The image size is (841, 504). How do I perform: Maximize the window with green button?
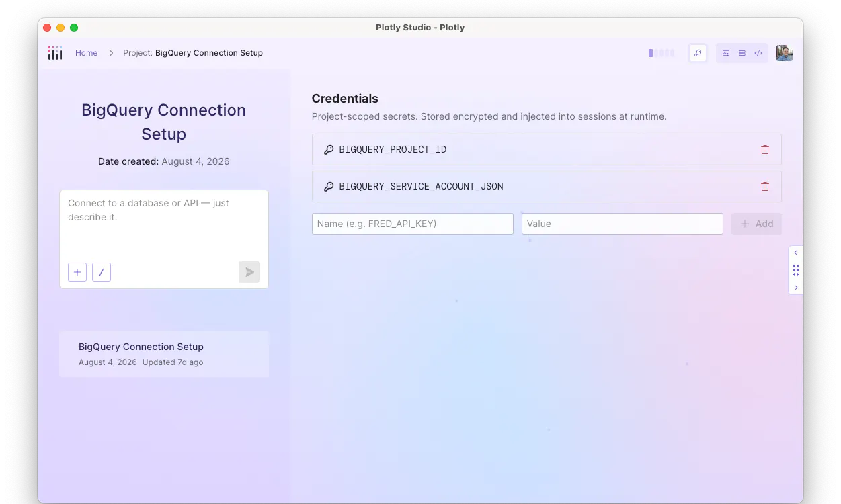[74, 28]
